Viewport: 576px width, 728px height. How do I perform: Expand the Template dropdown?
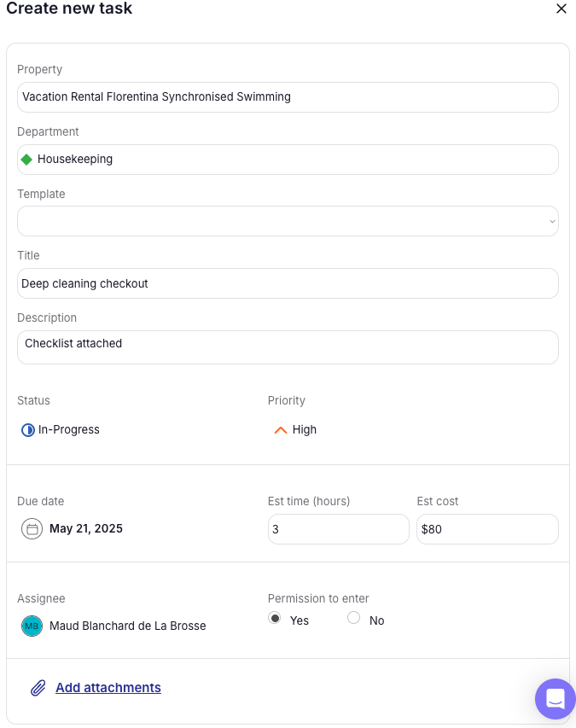(288, 221)
